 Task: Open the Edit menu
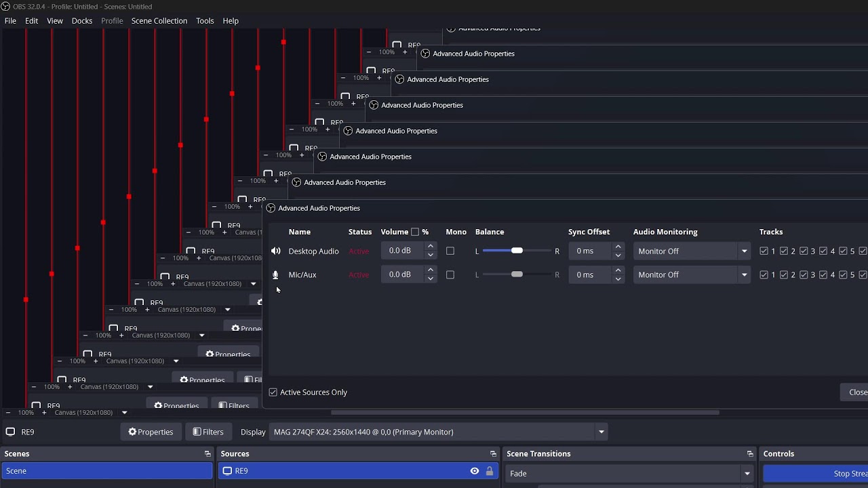coord(32,21)
